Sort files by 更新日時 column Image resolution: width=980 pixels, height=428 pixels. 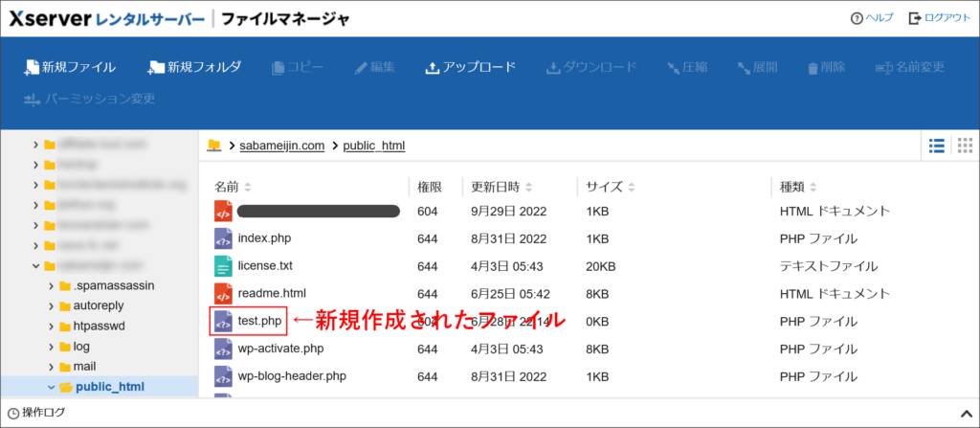click(501, 187)
